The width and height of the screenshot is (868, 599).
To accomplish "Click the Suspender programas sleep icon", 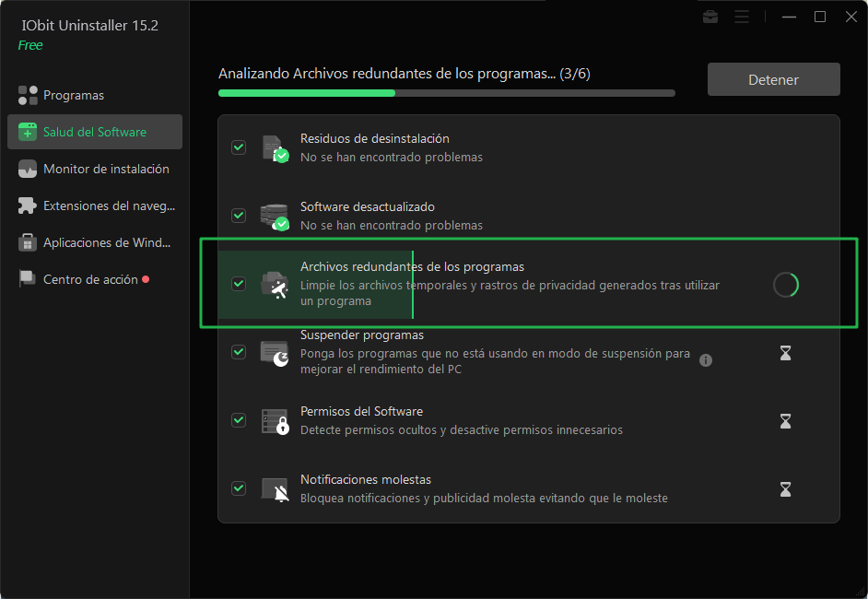I will pos(276,353).
